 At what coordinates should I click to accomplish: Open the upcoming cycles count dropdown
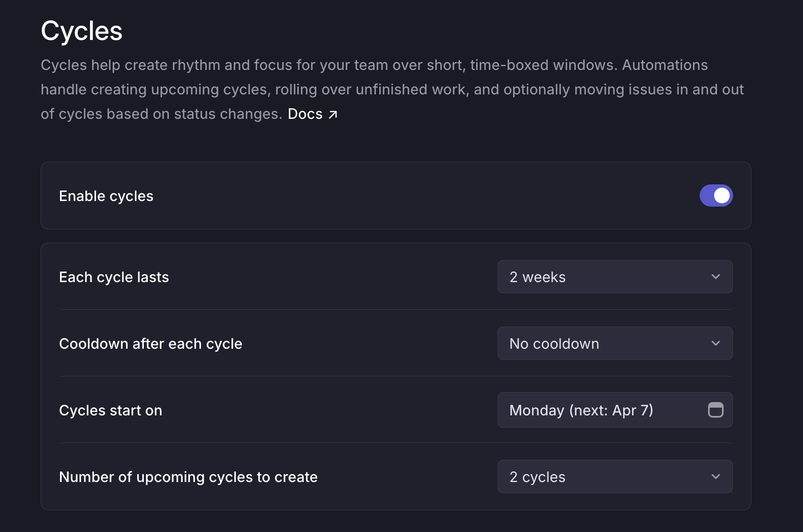click(x=615, y=476)
